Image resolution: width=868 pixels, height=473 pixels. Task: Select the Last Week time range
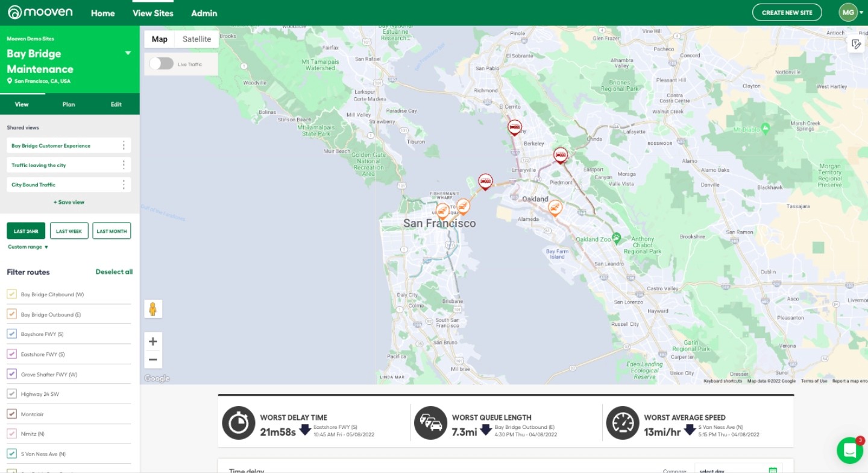(x=69, y=231)
